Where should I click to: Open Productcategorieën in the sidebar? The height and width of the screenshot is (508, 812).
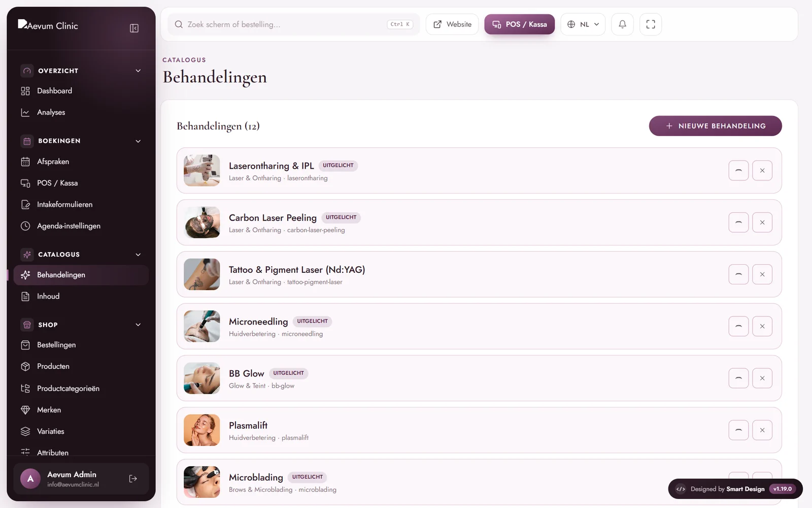click(81, 389)
